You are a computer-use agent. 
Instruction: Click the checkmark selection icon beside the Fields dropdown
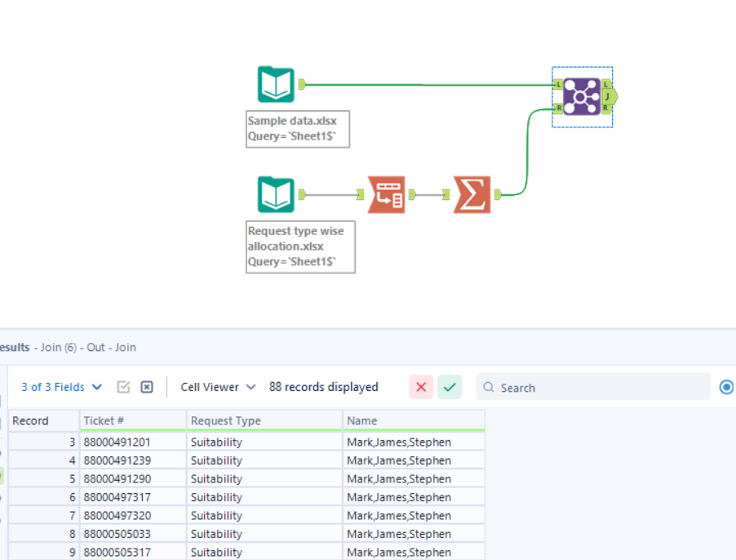point(123,387)
